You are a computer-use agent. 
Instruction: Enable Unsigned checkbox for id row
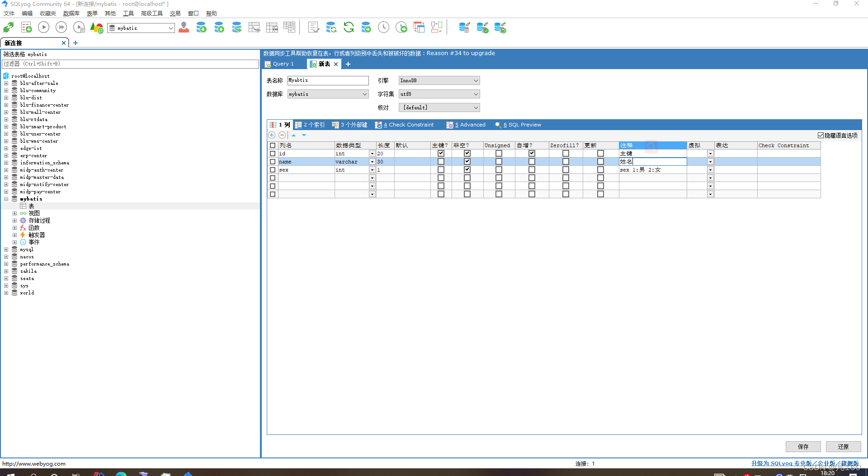pos(499,154)
